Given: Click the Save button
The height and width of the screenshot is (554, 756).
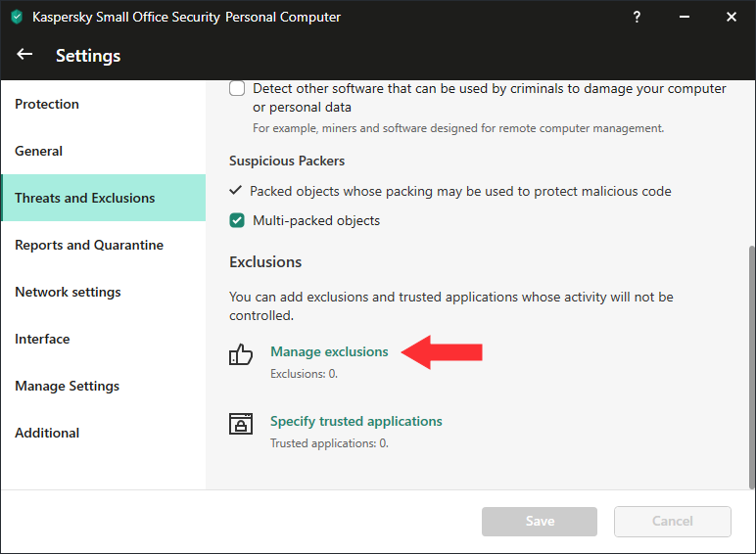Looking at the screenshot, I should pos(540,522).
